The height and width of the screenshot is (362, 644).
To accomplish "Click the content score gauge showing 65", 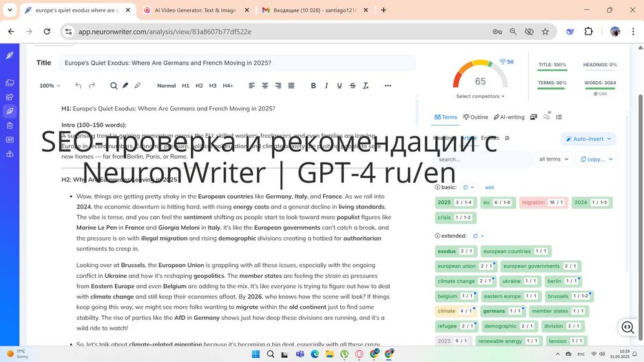I will pyautogui.click(x=480, y=75).
